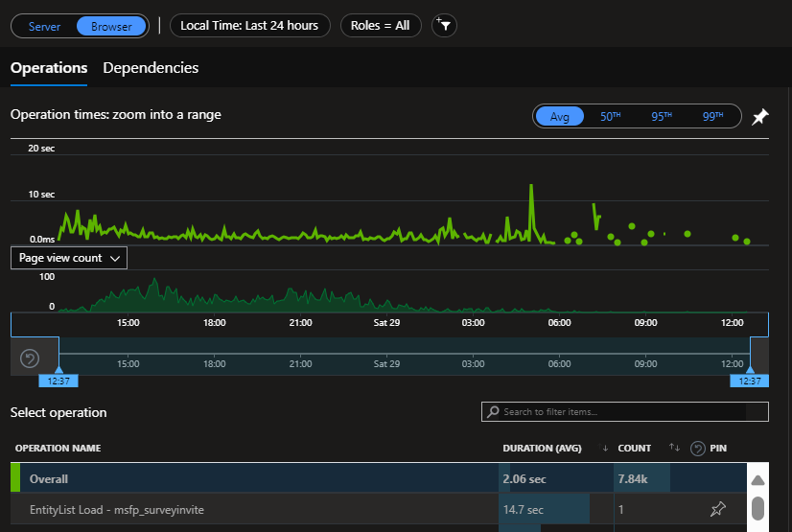
Task: Click the left 12:37 range slider handle
Action: 58,381
